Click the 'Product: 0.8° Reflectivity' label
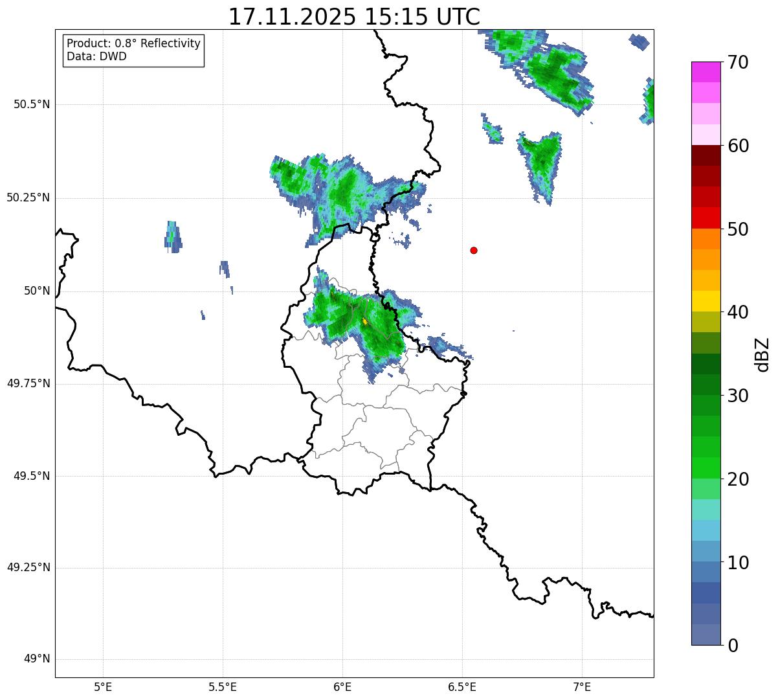This screenshot has width=778, height=700. tap(134, 43)
